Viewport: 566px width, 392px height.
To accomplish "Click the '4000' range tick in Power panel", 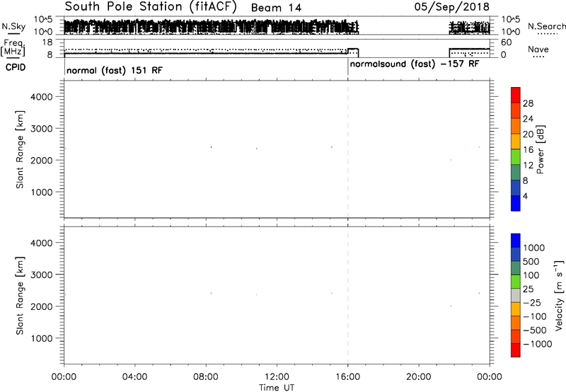I will click(x=42, y=97).
